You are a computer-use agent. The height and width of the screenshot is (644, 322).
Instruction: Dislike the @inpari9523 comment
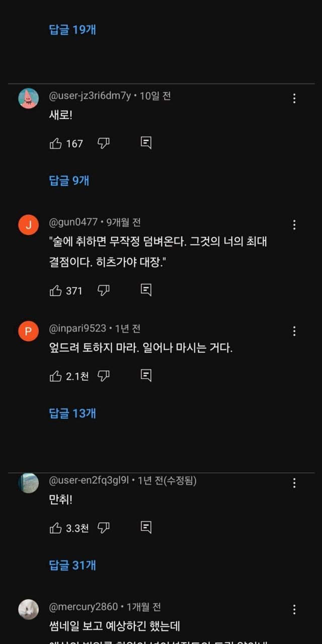(103, 376)
